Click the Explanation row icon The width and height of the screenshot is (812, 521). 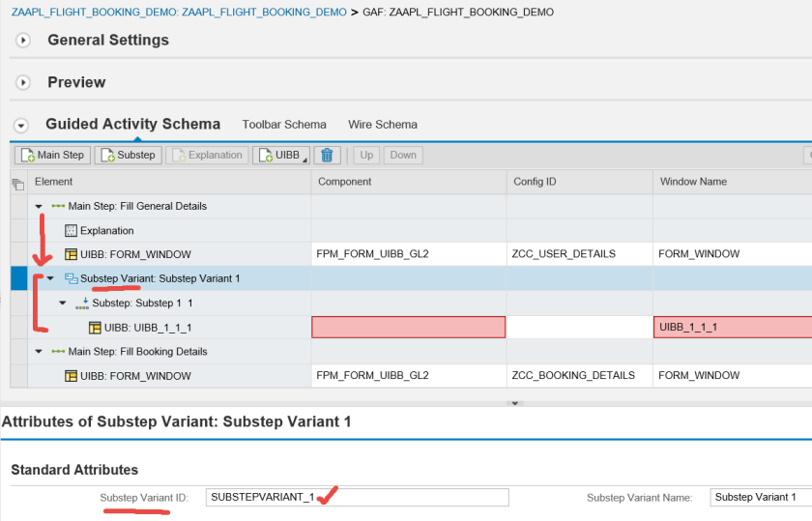coord(71,231)
